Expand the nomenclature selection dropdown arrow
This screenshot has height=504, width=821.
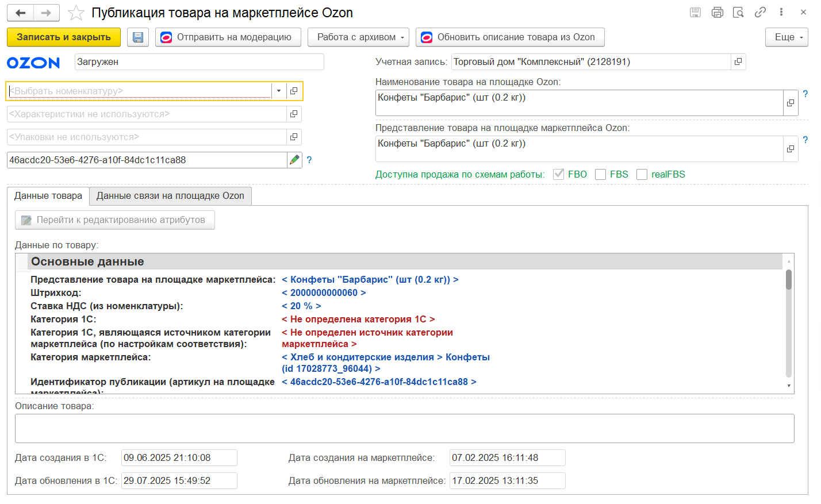(x=279, y=91)
